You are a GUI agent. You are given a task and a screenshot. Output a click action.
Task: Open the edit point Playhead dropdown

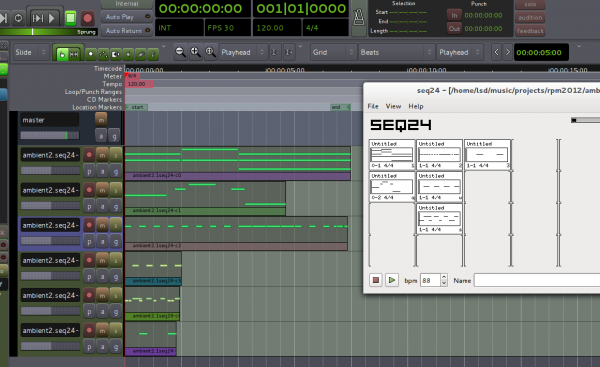(x=460, y=52)
